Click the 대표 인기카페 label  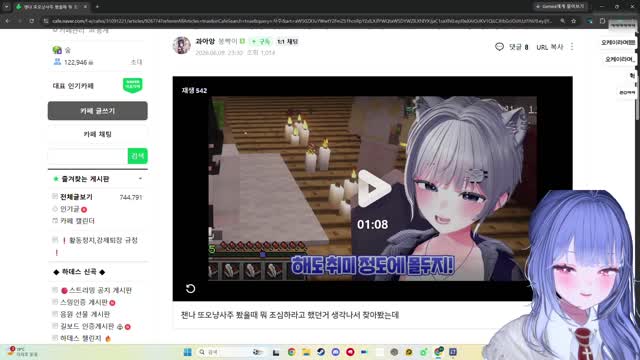73,86
